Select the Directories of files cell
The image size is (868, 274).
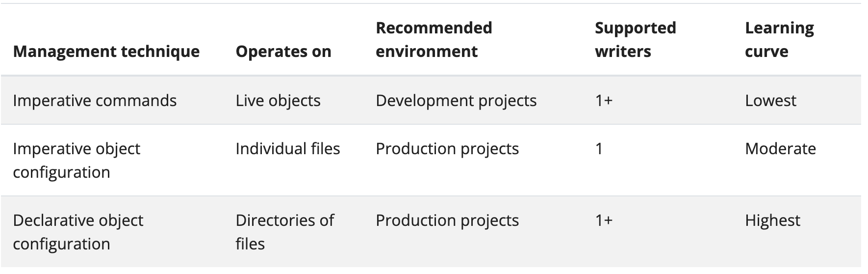click(284, 232)
